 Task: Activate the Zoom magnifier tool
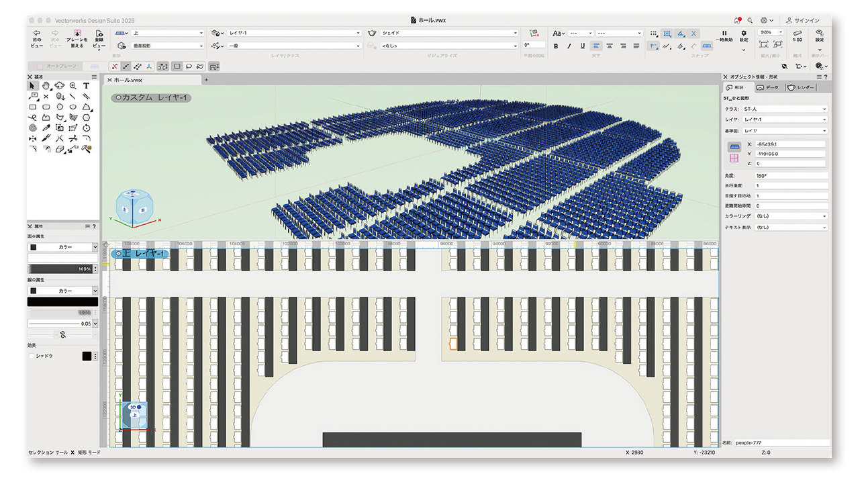[73, 86]
